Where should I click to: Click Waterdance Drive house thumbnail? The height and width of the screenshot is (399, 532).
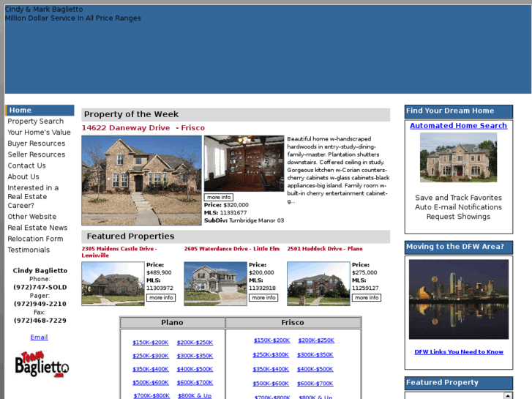[x=215, y=283]
